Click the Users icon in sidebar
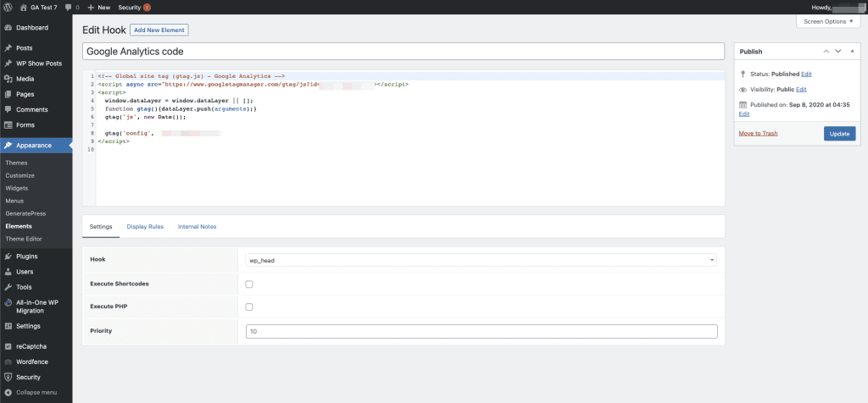This screenshot has height=403, width=868. coord(8,272)
